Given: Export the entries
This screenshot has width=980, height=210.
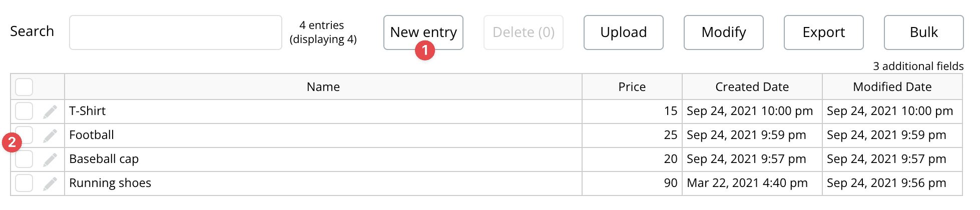Looking at the screenshot, I should (824, 32).
